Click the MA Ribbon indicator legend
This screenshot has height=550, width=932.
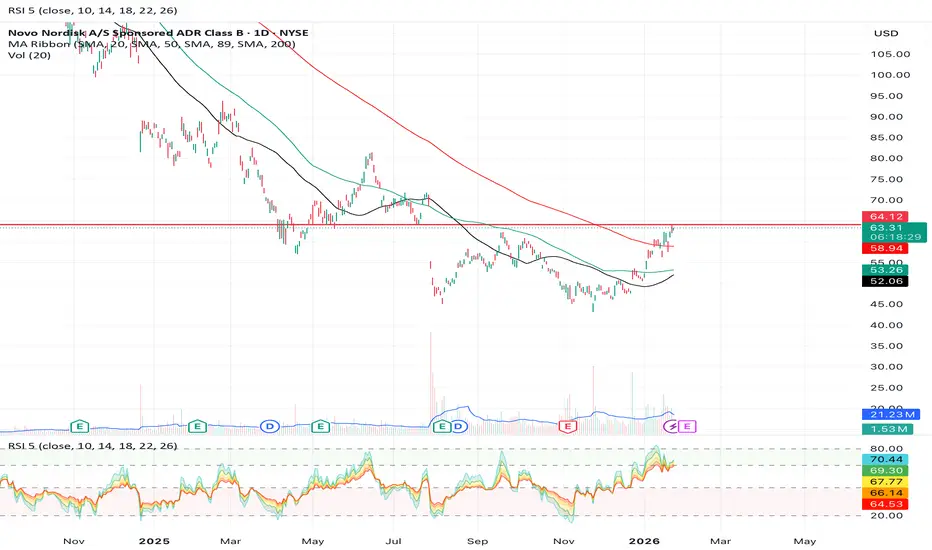click(x=152, y=44)
